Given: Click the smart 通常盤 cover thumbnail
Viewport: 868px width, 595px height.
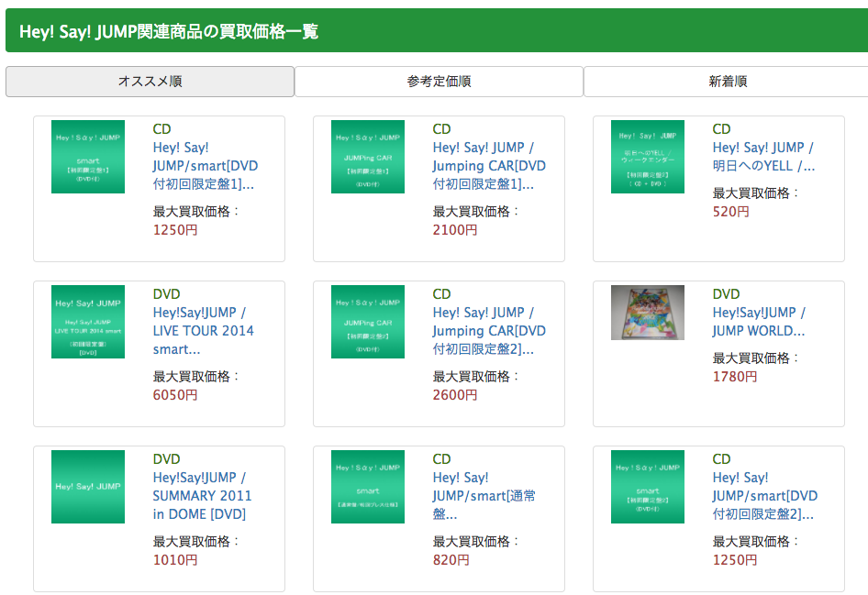Looking at the screenshot, I should point(368,487).
